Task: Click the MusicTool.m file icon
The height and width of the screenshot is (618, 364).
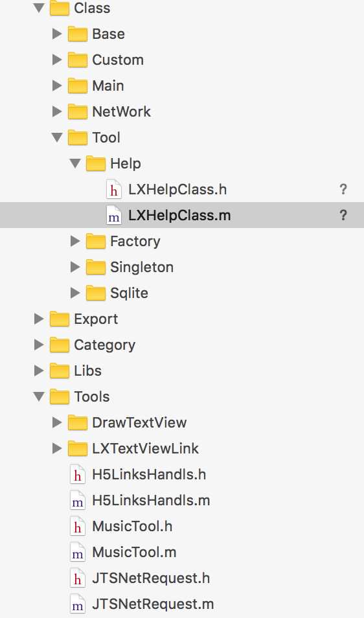Action: (78, 553)
